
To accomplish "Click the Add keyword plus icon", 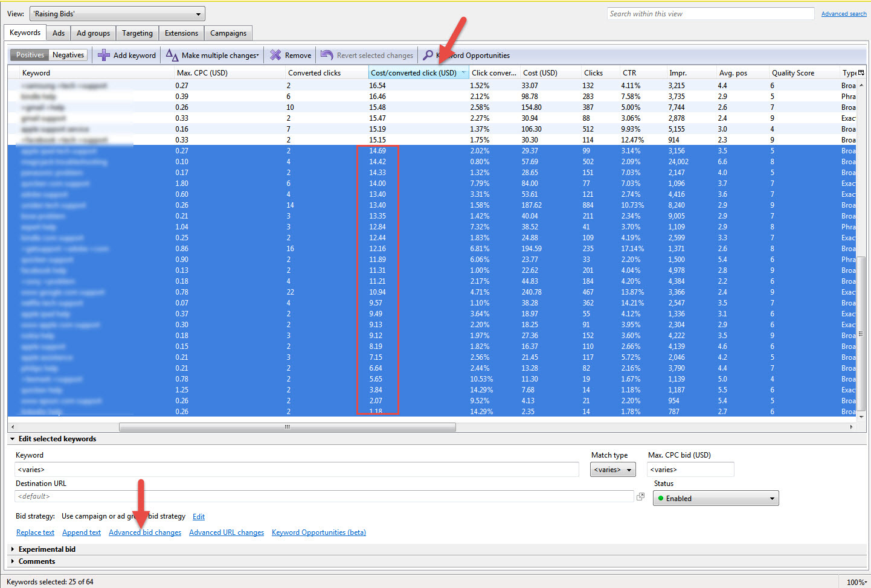I will [x=104, y=55].
